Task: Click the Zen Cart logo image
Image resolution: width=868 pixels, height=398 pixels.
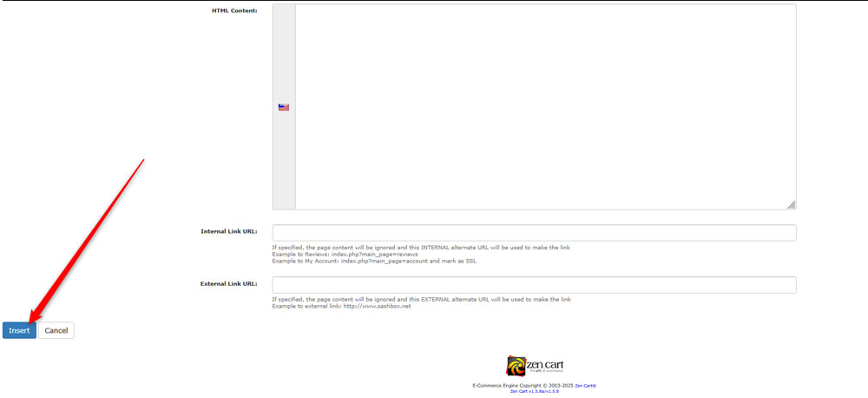Action: pyautogui.click(x=535, y=366)
